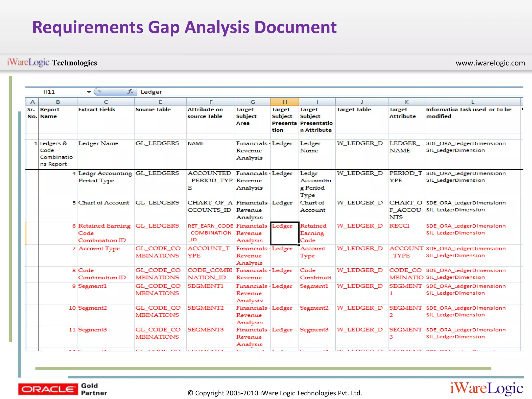Click the iWareLogic footer logo
This screenshot has height=399, width=532.
coord(487,388)
